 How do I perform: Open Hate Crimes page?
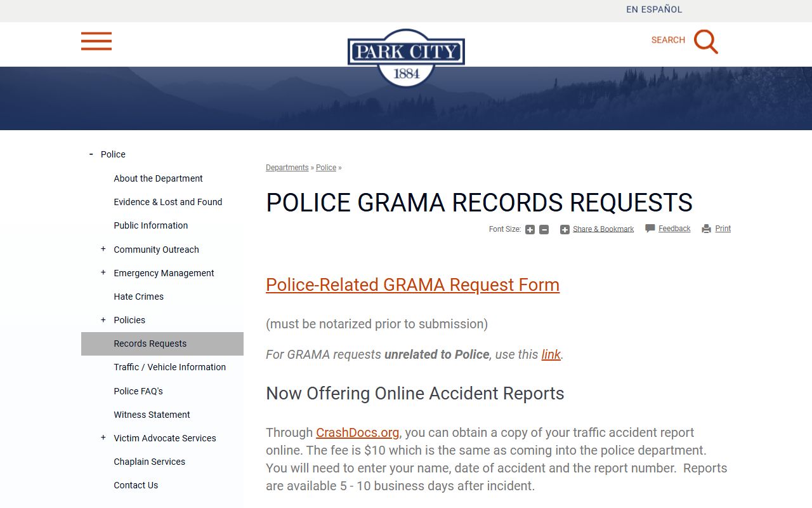tap(138, 297)
